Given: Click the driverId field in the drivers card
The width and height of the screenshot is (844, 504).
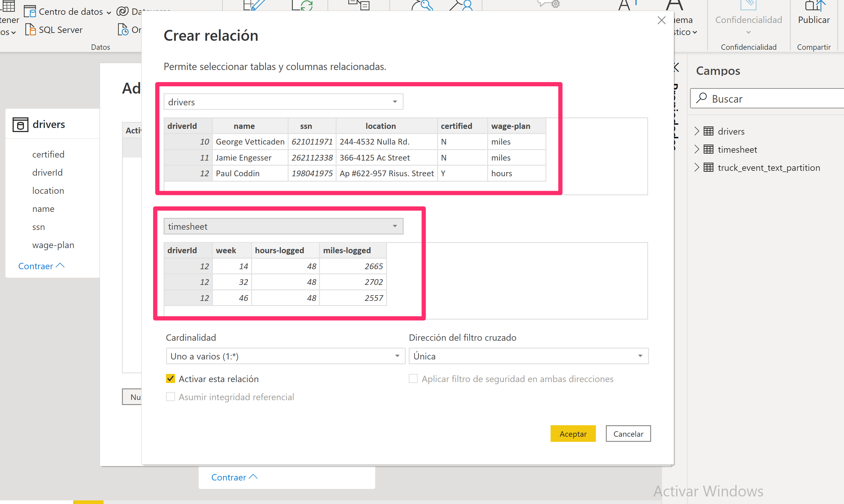Looking at the screenshot, I should 47,172.
